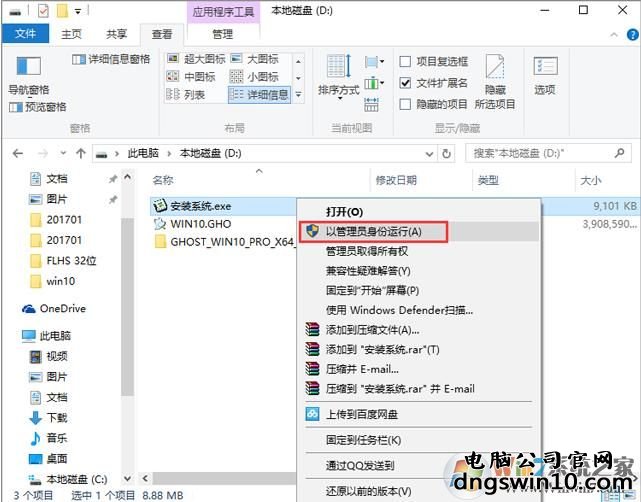
Task: Open Options (选项) button
Action: (545, 76)
